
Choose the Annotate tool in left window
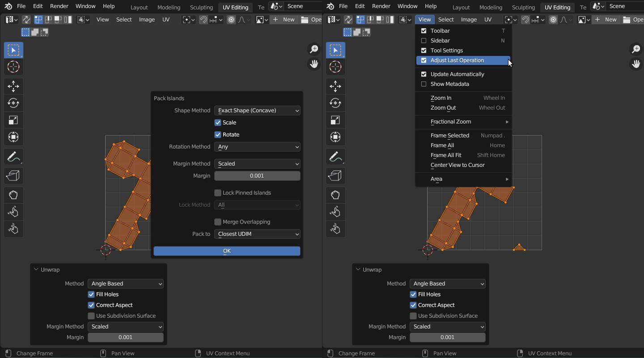pyautogui.click(x=13, y=157)
